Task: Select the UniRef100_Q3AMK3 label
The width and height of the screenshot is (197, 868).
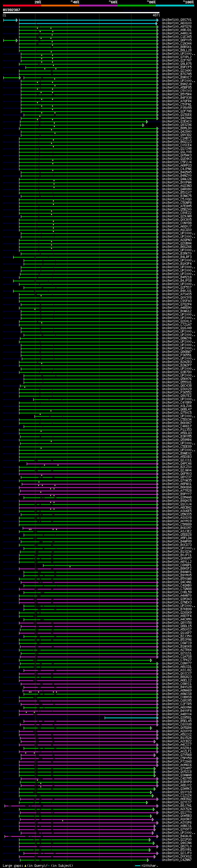Action: pos(177,789)
